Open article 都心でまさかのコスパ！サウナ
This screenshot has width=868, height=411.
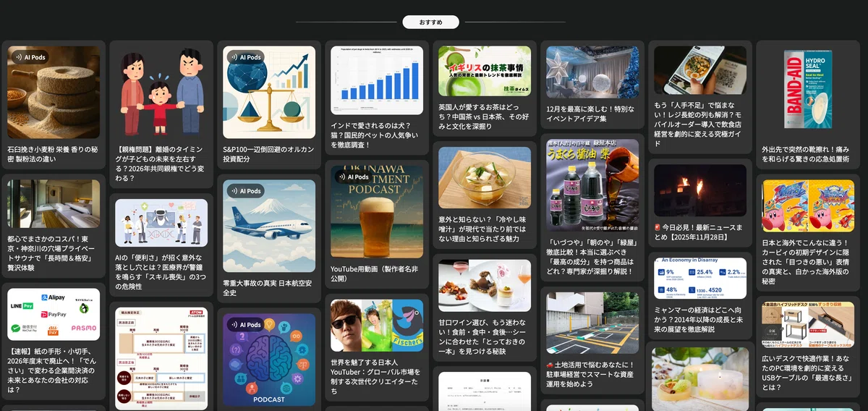54,253
